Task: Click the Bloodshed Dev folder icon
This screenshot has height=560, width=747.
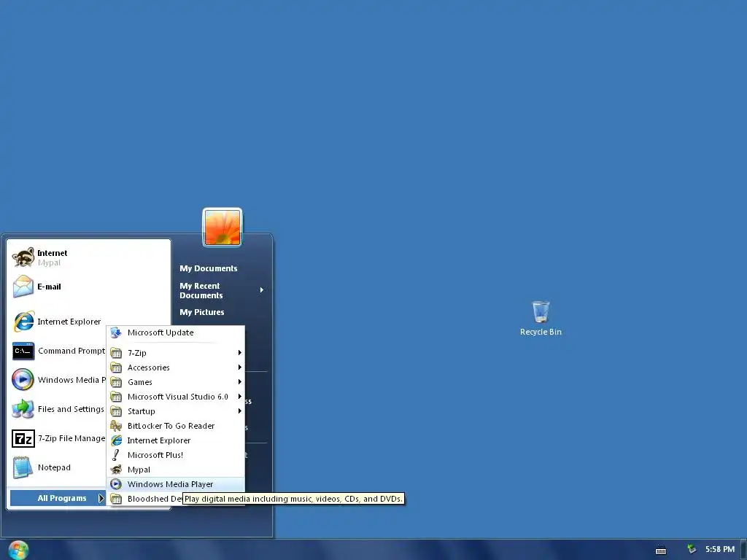Action: coord(116,499)
